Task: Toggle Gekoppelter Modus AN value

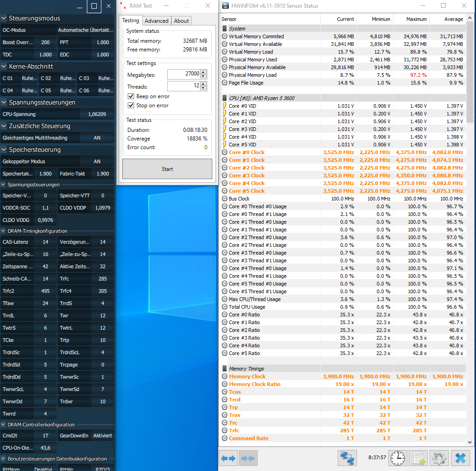Action: point(97,161)
